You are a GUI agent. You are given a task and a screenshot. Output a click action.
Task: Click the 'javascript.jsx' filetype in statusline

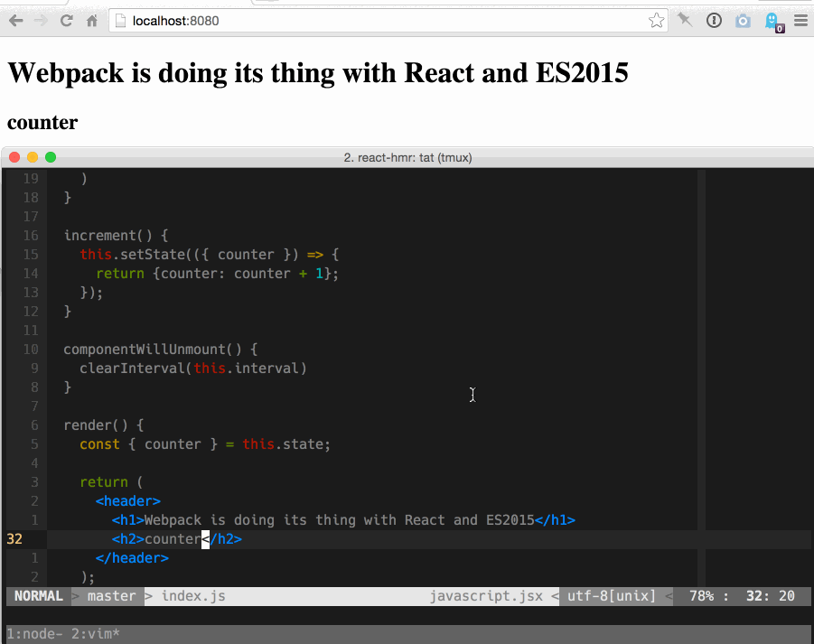(486, 596)
